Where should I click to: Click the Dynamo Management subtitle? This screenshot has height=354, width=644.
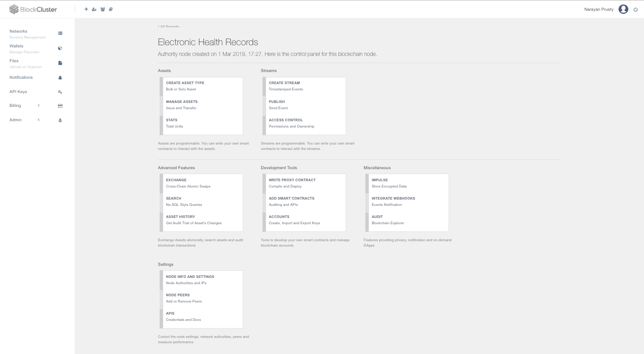(x=27, y=38)
